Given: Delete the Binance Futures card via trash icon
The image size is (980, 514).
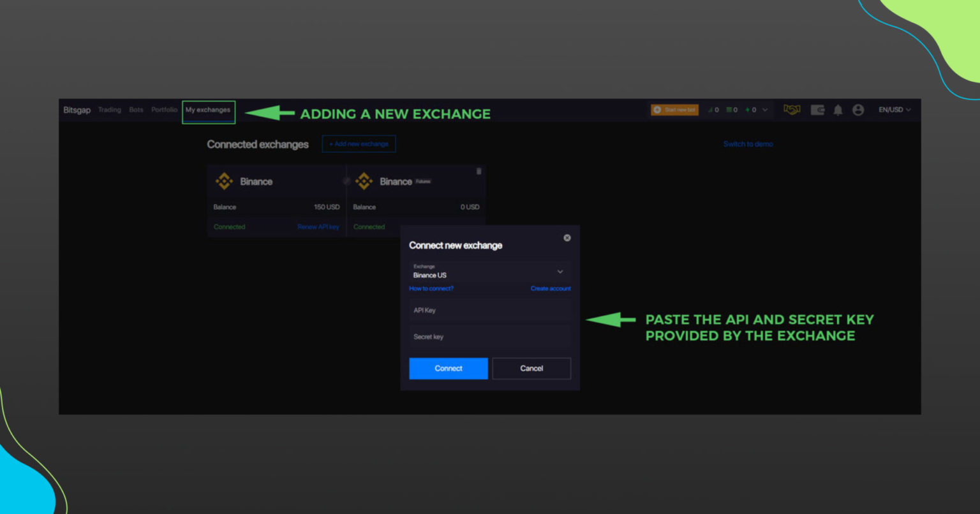Looking at the screenshot, I should pyautogui.click(x=480, y=170).
